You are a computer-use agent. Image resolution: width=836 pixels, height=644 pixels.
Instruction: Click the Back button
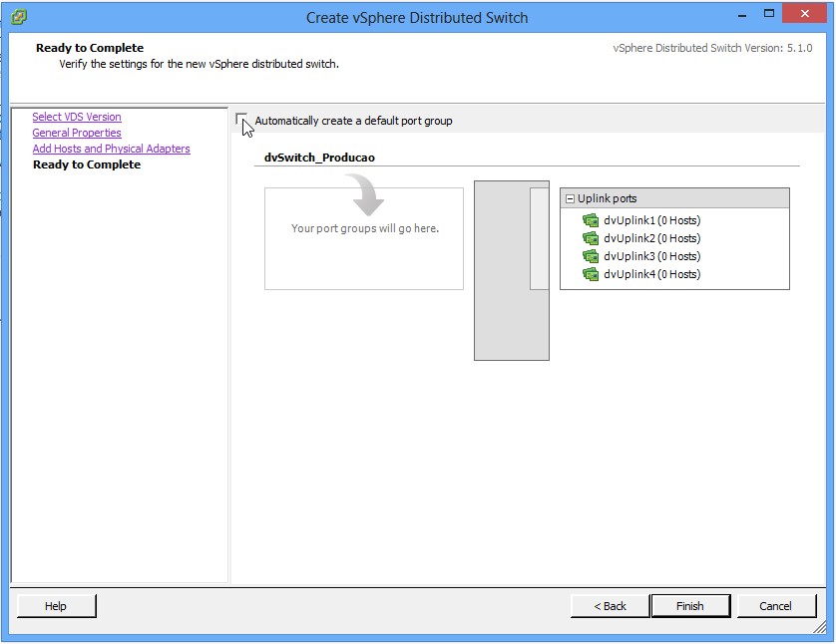click(610, 606)
